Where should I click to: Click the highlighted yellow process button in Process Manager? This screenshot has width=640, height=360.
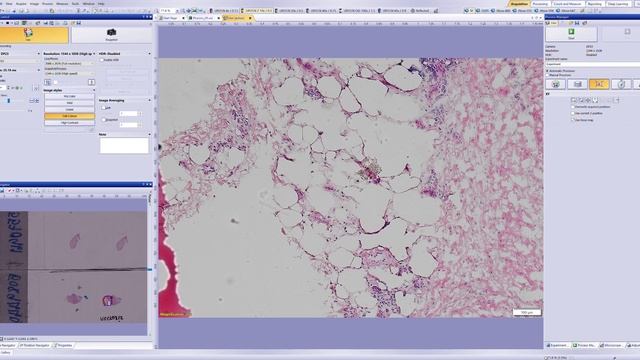pyautogui.click(x=599, y=84)
